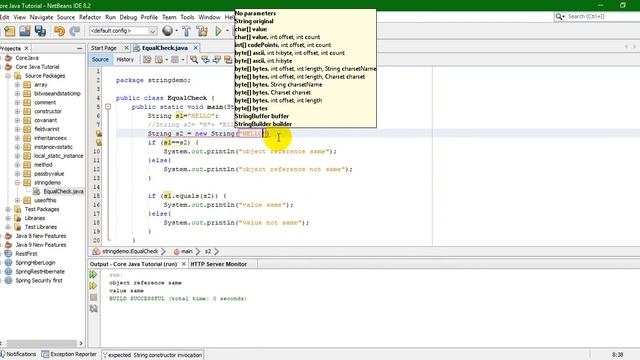Select Java 9 New Features project
This screenshot has height=360, width=640.
[41, 245]
